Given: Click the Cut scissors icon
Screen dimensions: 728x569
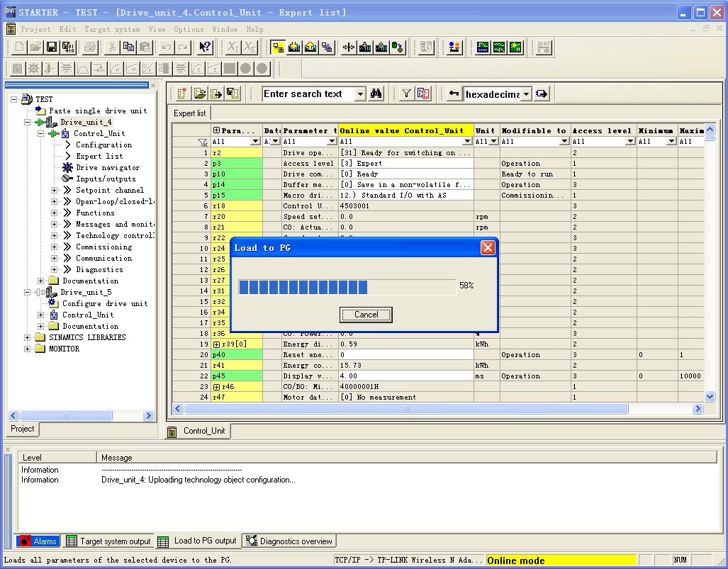Looking at the screenshot, I should pyautogui.click(x=112, y=47).
